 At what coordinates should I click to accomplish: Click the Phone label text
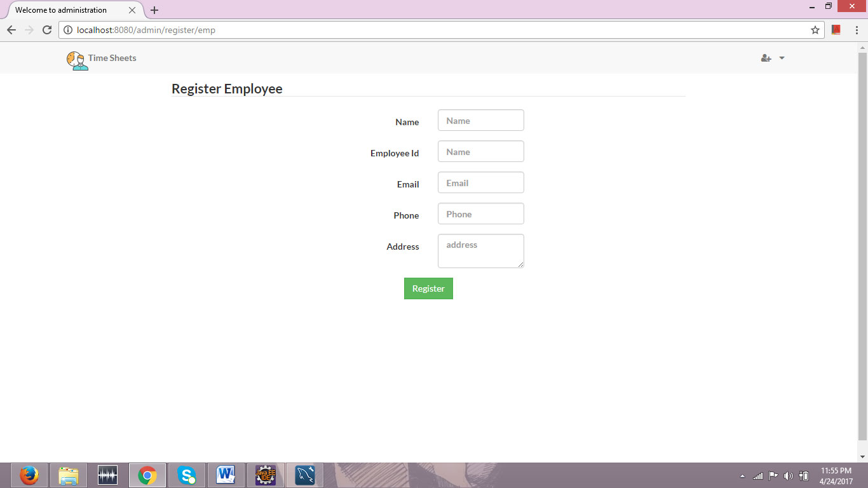(406, 215)
